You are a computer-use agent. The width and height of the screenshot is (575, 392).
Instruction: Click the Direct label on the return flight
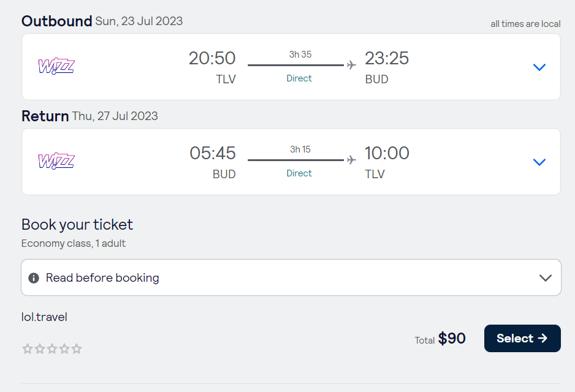point(299,173)
